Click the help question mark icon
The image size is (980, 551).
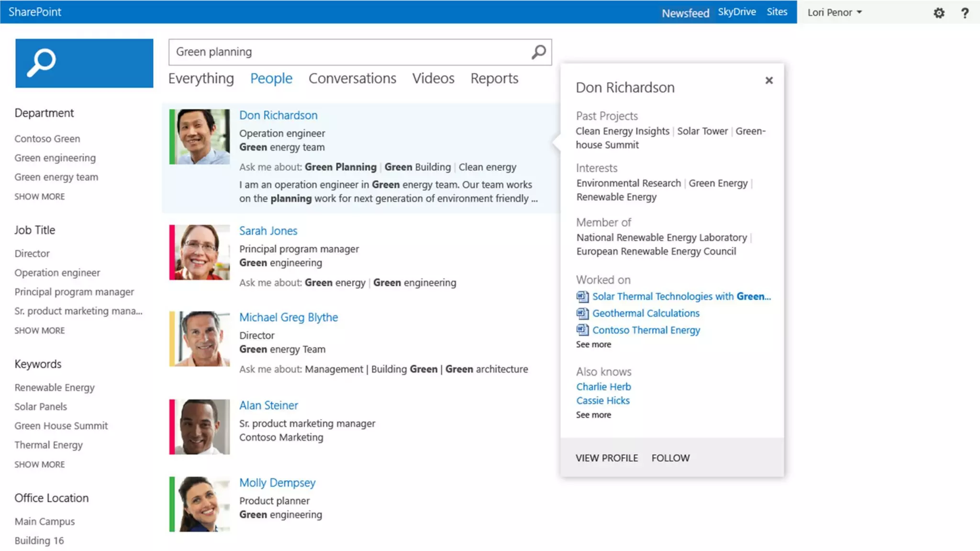[x=965, y=13]
